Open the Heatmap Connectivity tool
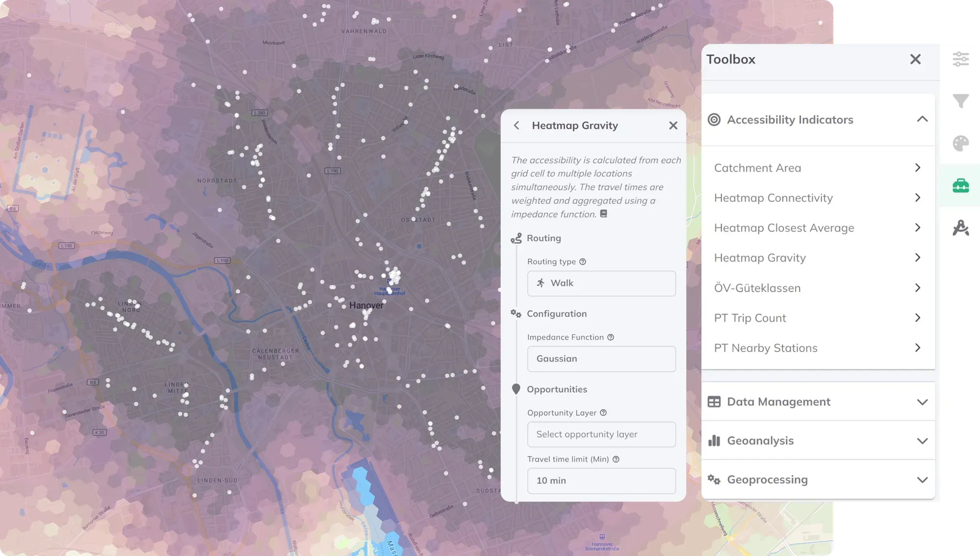Image resolution: width=980 pixels, height=556 pixels. (x=818, y=198)
